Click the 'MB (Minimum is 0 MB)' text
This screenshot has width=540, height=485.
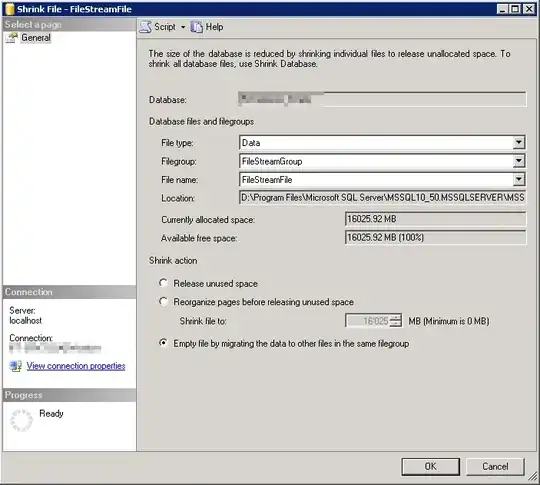(449, 321)
